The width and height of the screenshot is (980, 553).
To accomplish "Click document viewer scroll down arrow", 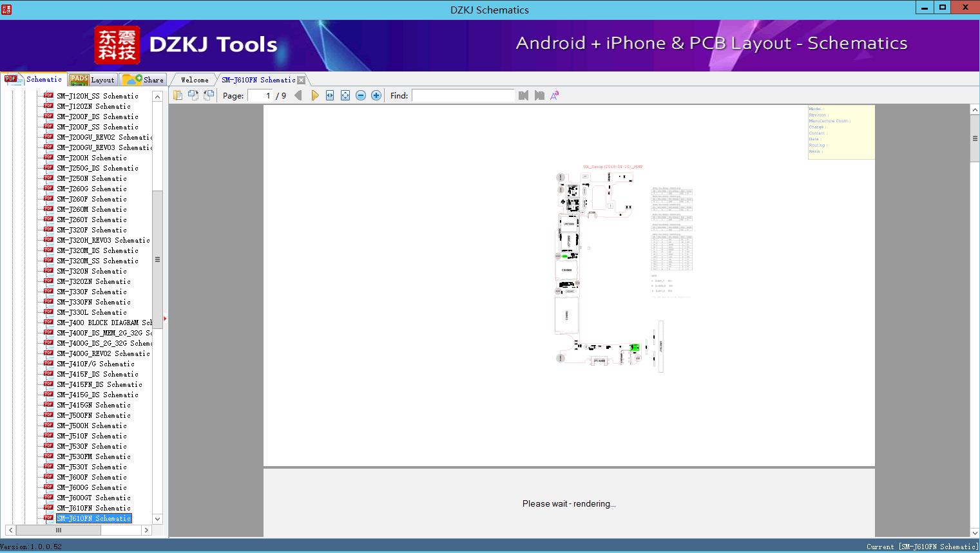I will (x=974, y=532).
